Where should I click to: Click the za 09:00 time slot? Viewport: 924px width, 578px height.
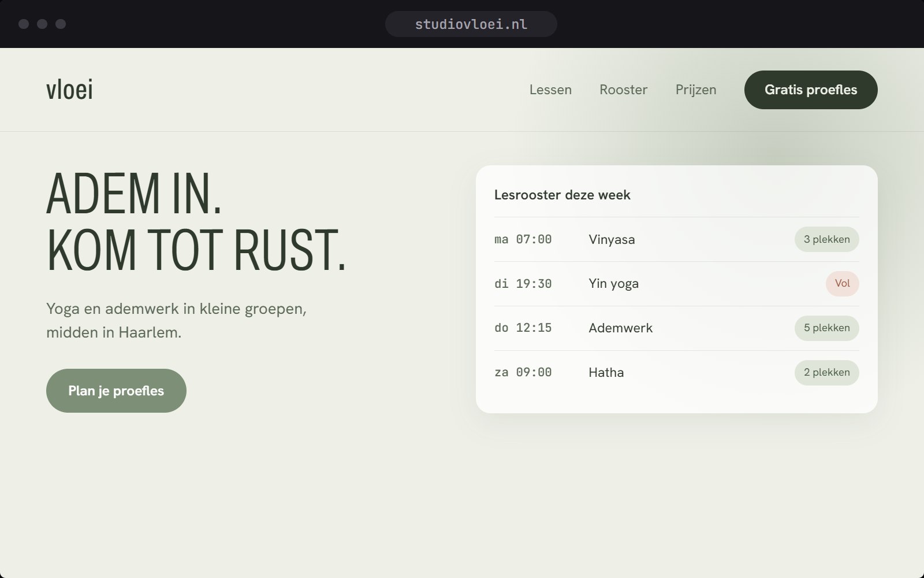pos(523,372)
